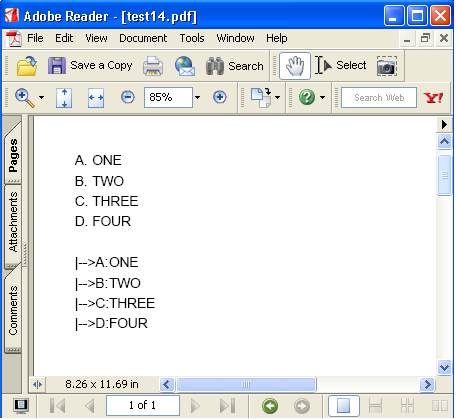Image resolution: width=456 pixels, height=419 pixels.
Task: Select the Zoom In magnifier tool
Action: pyautogui.click(x=25, y=98)
